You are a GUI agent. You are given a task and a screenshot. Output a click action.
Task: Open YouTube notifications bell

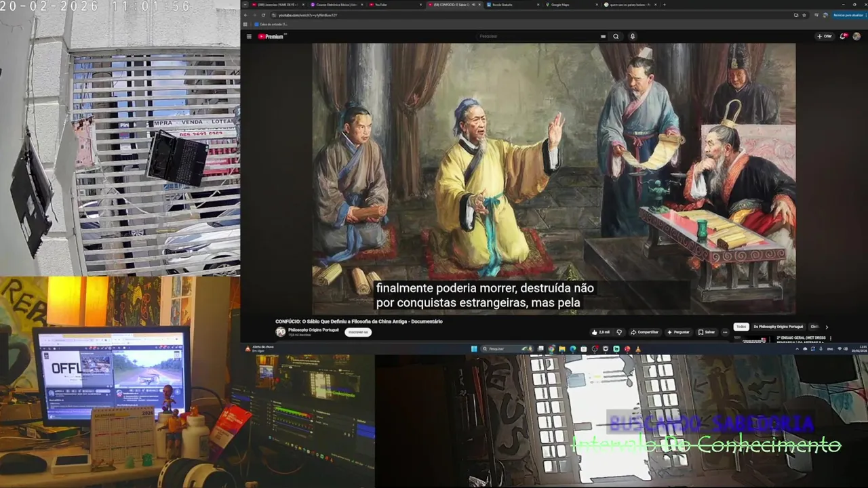(x=843, y=37)
